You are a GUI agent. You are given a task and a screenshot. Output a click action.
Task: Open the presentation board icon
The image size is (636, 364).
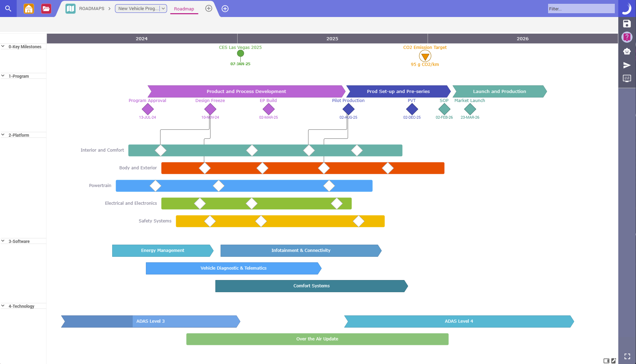tap(627, 78)
